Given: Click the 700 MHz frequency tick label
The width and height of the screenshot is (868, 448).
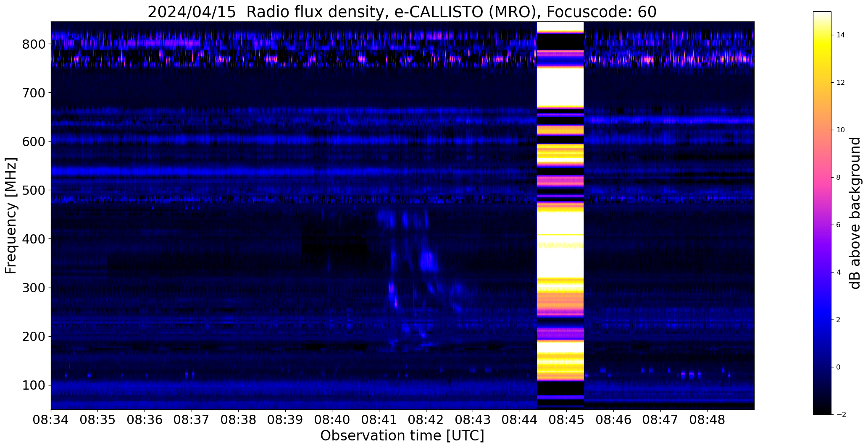Looking at the screenshot, I should click(34, 93).
